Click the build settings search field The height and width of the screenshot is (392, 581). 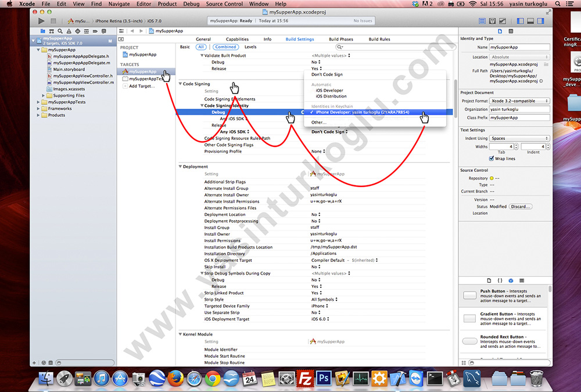pos(396,47)
